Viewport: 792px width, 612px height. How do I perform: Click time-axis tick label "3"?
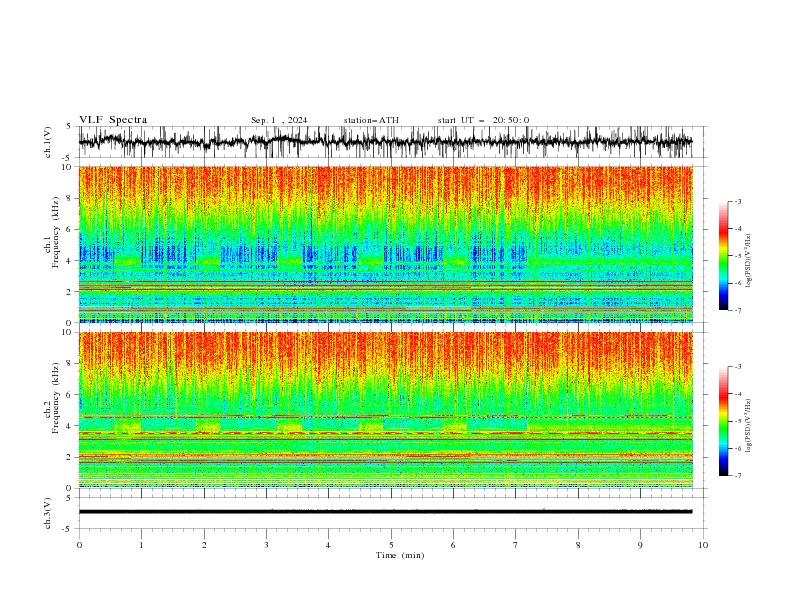pyautogui.click(x=266, y=545)
